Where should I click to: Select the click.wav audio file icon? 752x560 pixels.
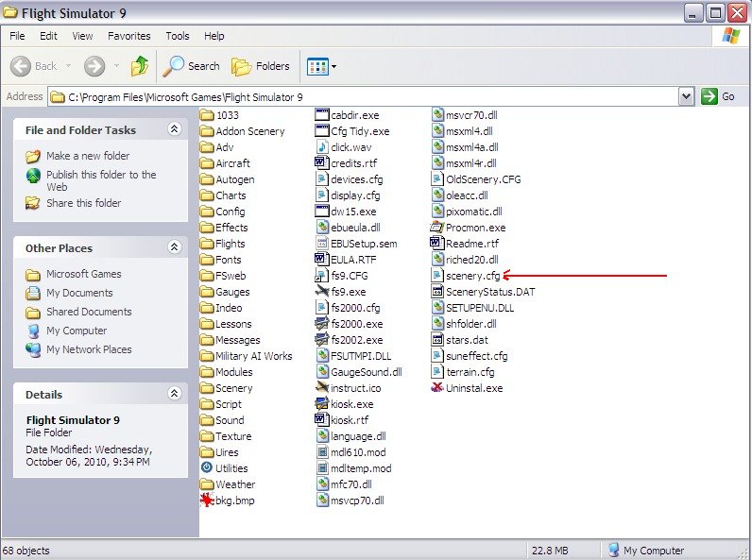[322, 147]
